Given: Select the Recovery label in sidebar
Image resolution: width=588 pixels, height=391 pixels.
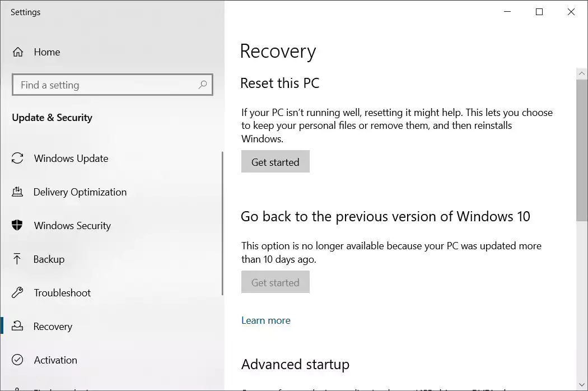Looking at the screenshot, I should coord(53,327).
